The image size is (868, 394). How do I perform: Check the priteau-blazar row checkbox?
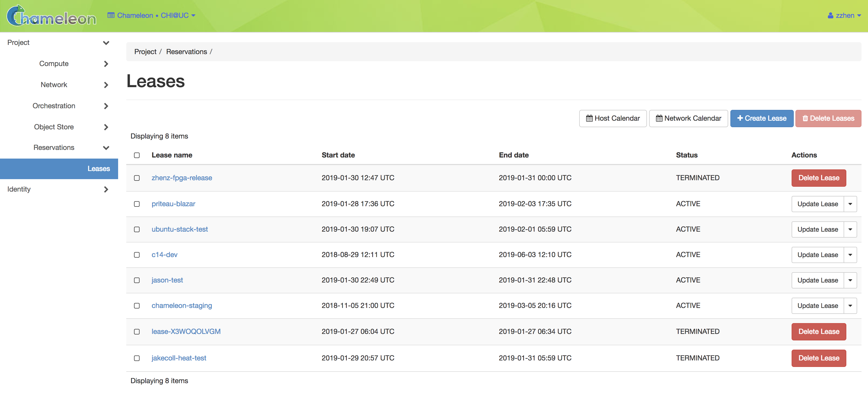137,204
